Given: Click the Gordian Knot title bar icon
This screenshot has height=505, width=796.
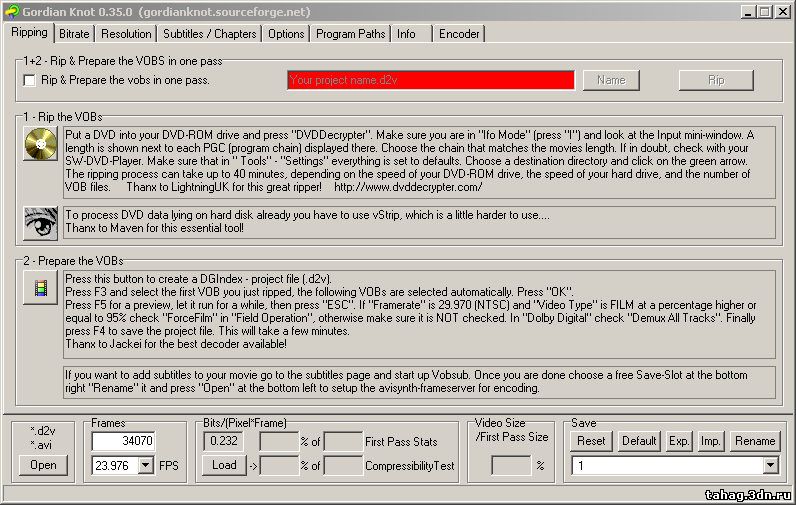Looking at the screenshot, I should point(12,11).
